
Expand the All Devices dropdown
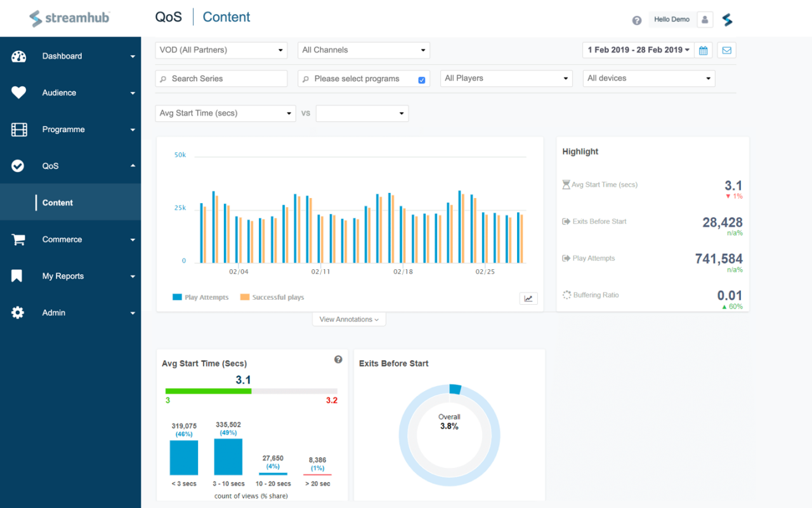click(648, 78)
